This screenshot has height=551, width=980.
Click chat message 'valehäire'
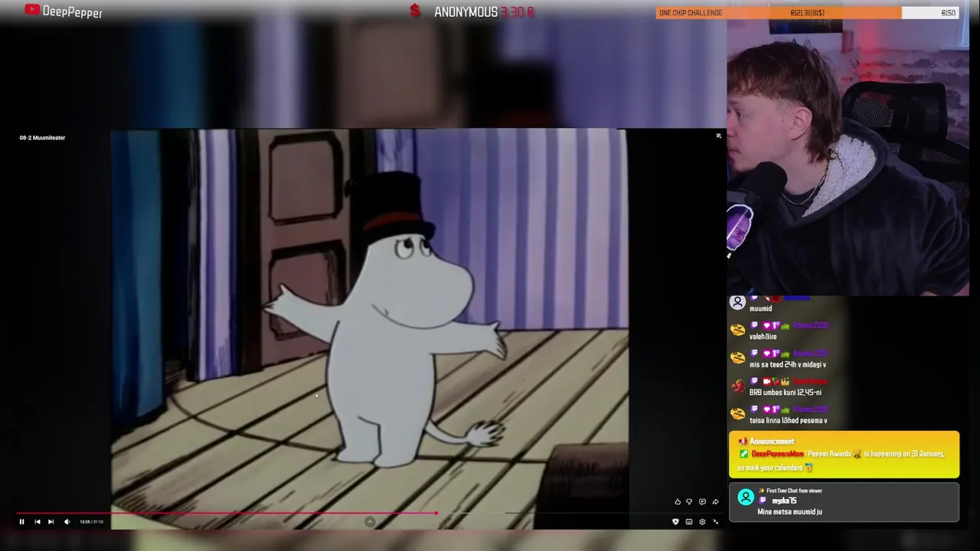[763, 337]
